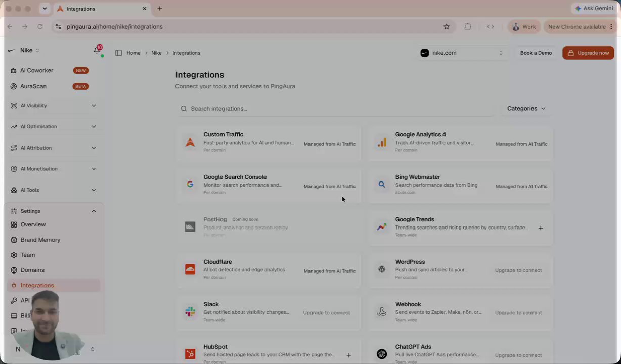Click Managed from AI Traffic on Cloudflare
Viewport: 621px width, 364px height.
[x=330, y=271]
